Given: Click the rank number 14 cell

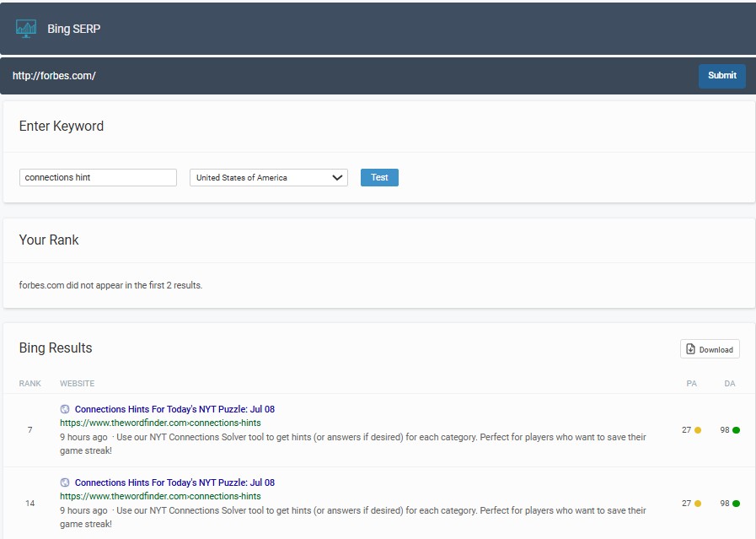Looking at the screenshot, I should 29,504.
